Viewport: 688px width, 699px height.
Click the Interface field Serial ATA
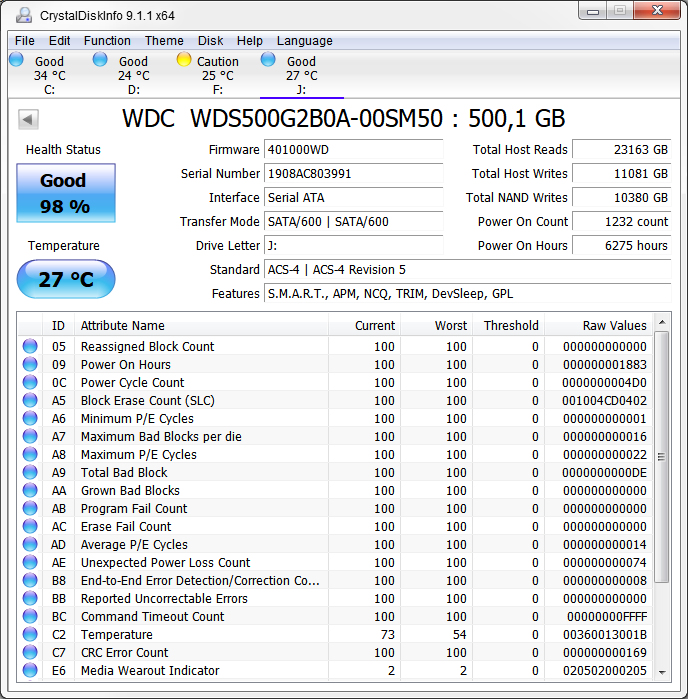click(x=354, y=197)
